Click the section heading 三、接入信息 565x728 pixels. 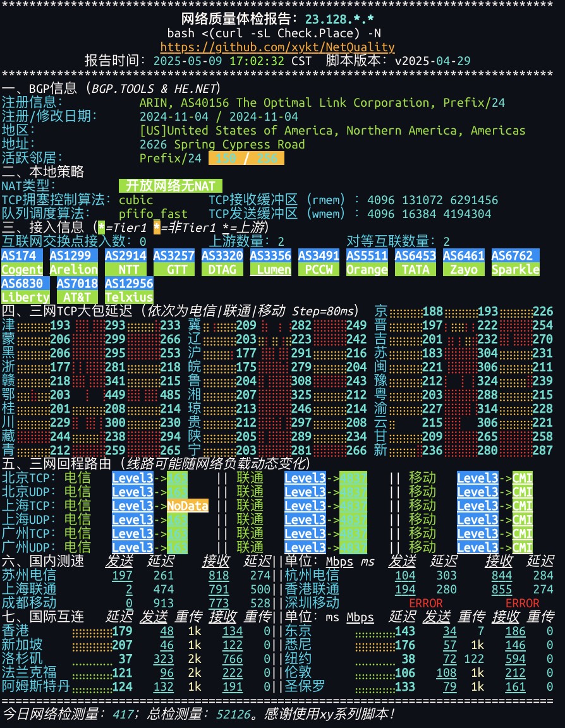[43, 227]
